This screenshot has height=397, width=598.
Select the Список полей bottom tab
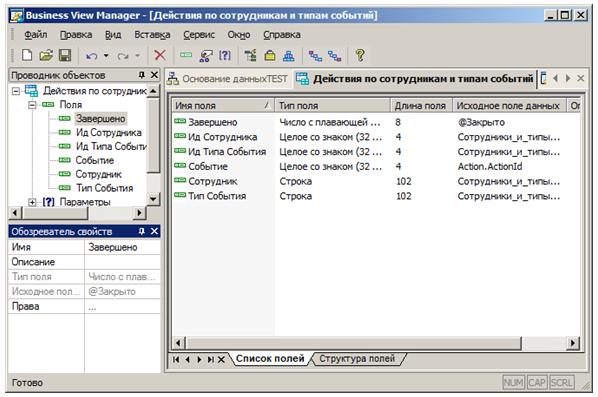click(x=270, y=358)
